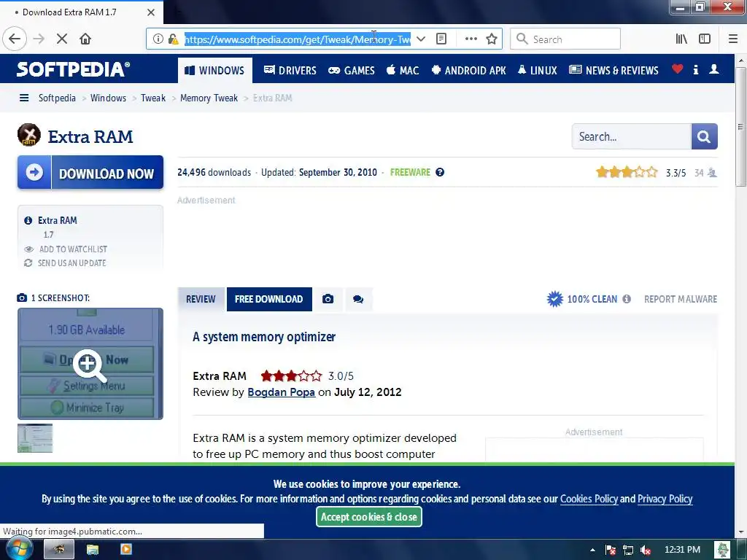Image resolution: width=747 pixels, height=560 pixels.
Task: Open Library icon in toolbar
Action: click(681, 39)
